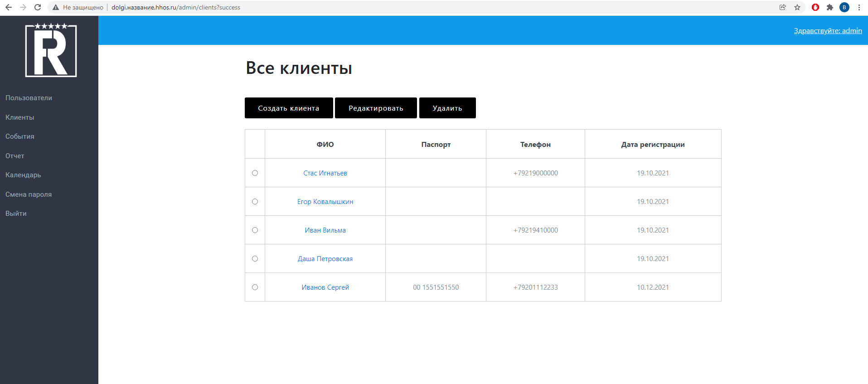Open client Иванов Сергей

pos(325,287)
